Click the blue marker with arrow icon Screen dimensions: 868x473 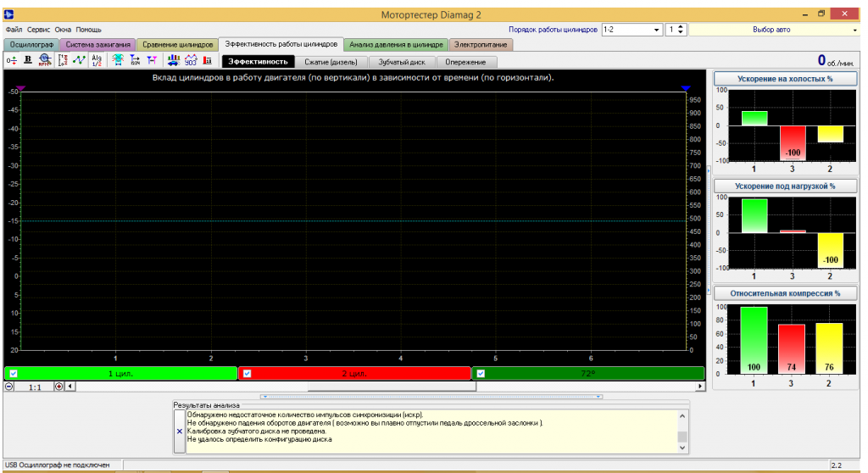(x=135, y=60)
